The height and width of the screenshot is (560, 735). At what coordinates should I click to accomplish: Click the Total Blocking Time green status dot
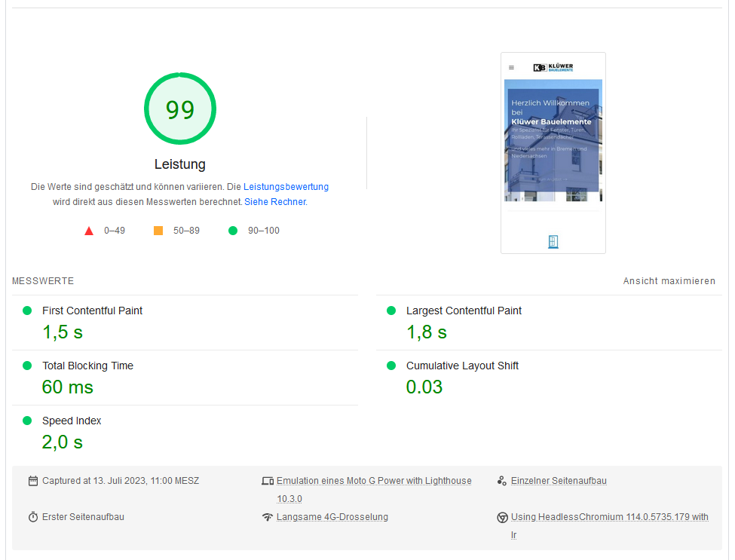[x=27, y=366]
